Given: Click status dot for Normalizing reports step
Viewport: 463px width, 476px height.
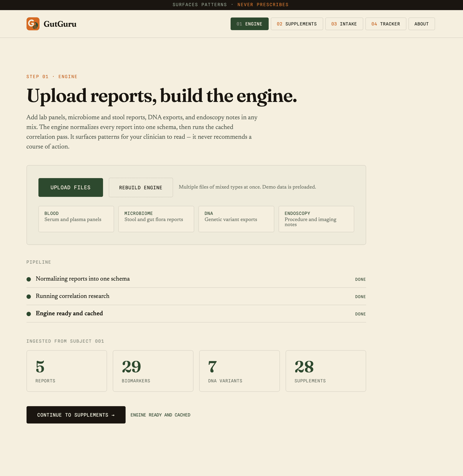Looking at the screenshot, I should tap(29, 279).
